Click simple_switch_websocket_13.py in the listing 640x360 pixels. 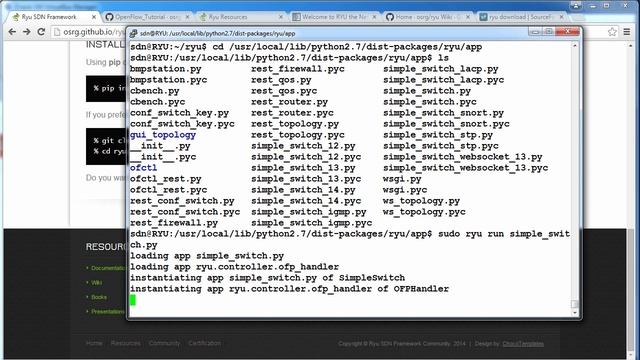[463, 157]
